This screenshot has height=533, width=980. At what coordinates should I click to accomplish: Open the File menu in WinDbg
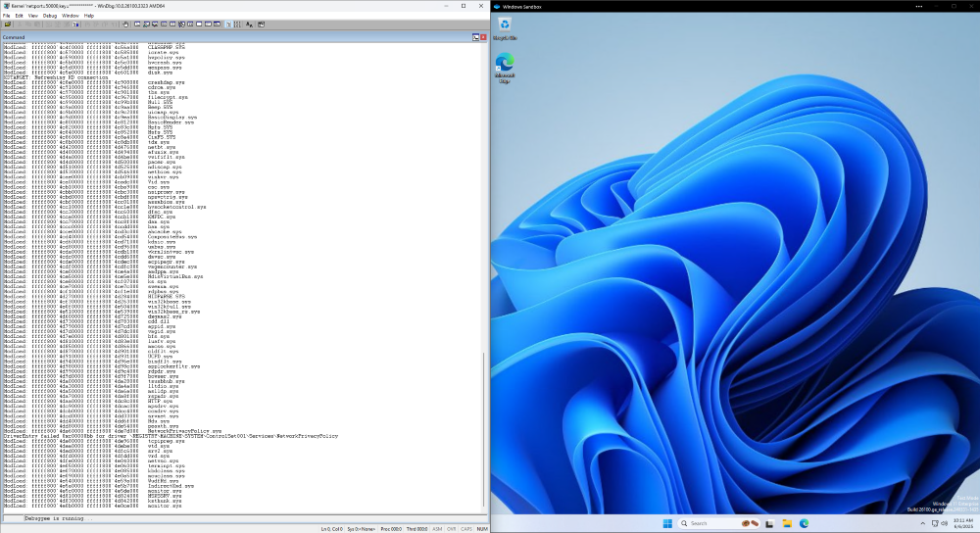pyautogui.click(x=6, y=16)
